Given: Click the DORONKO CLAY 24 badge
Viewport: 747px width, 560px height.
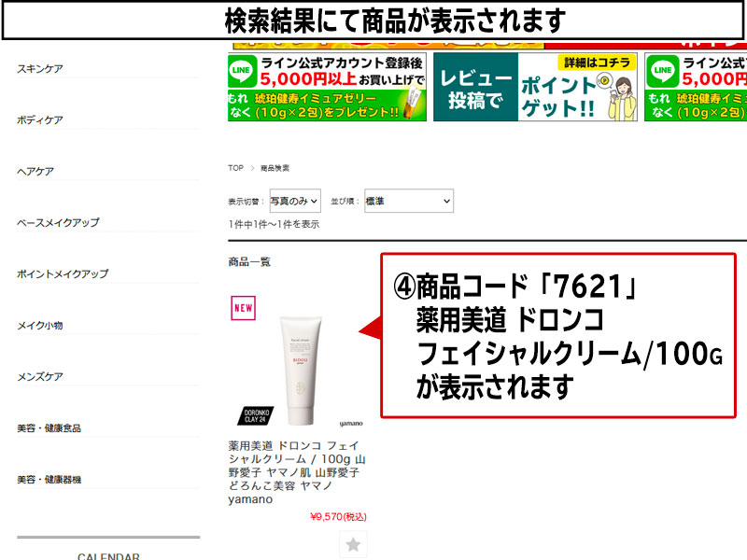Looking at the screenshot, I should pyautogui.click(x=256, y=416).
